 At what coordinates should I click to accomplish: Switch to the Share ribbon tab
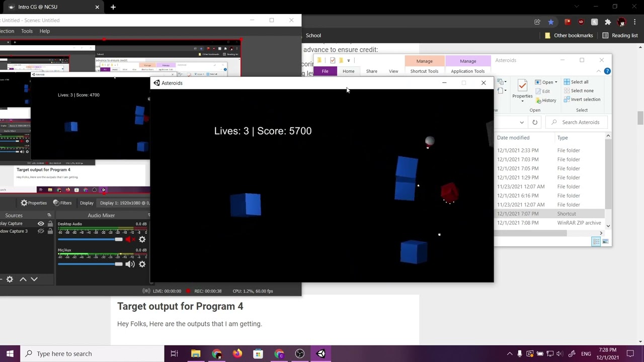(x=371, y=71)
